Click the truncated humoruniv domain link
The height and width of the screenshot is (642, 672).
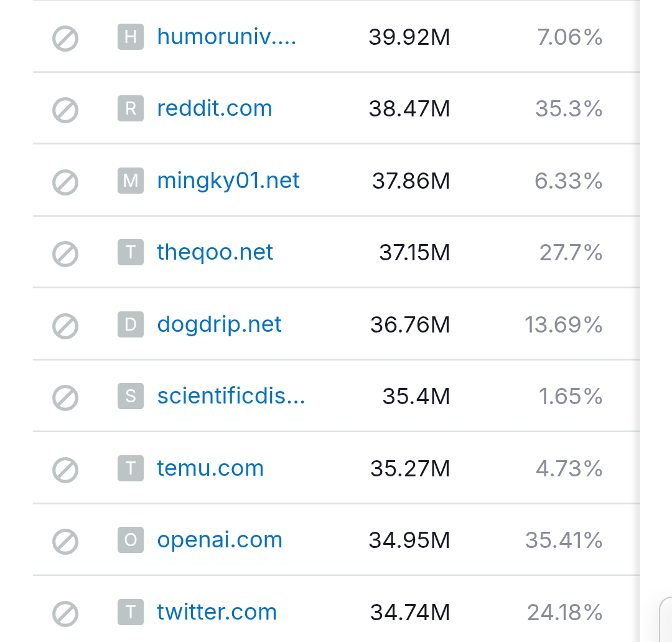(x=226, y=37)
